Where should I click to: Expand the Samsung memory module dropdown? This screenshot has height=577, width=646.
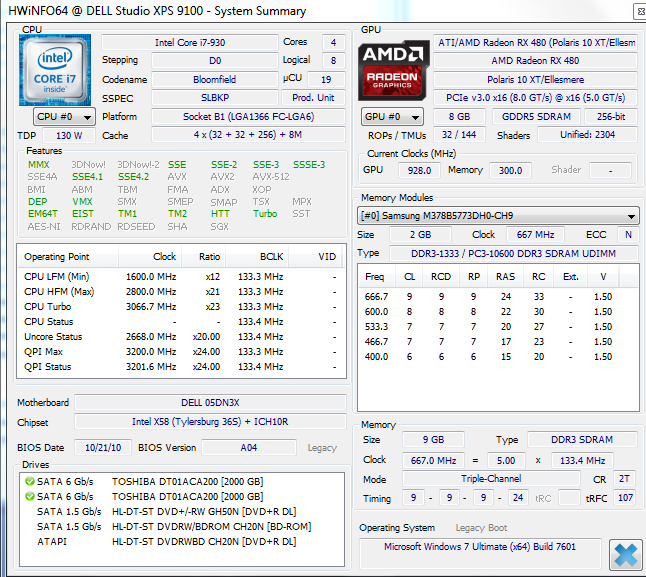[x=499, y=216]
